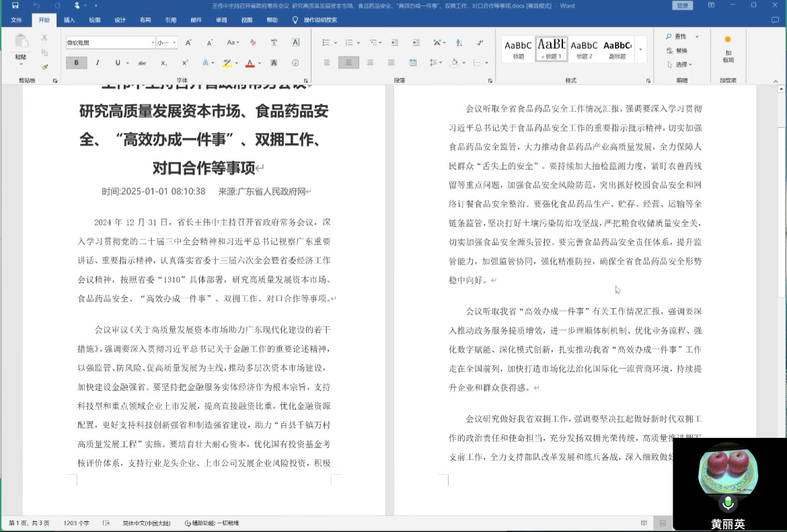
Task: Toggle Bold formatting off
Action: pyautogui.click(x=76, y=63)
